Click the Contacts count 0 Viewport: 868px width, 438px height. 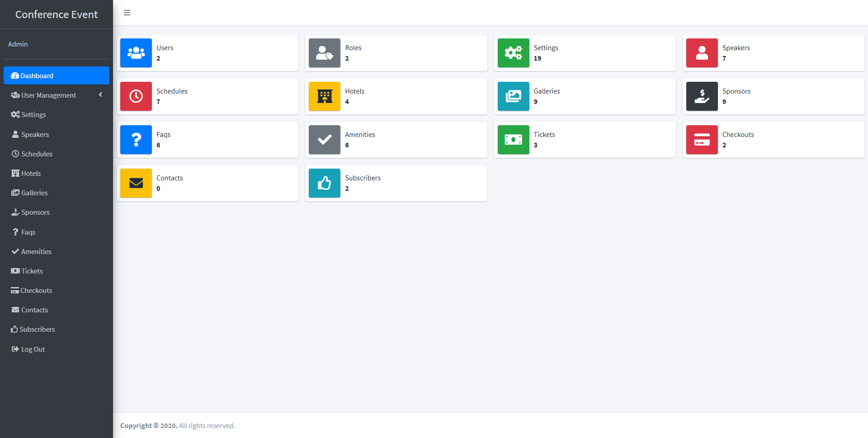[x=159, y=188]
